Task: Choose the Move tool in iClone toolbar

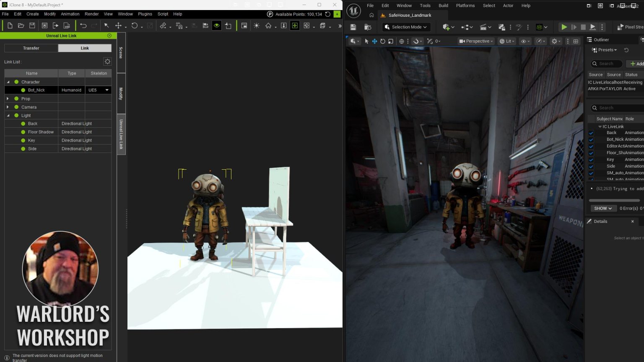Action: [118, 26]
